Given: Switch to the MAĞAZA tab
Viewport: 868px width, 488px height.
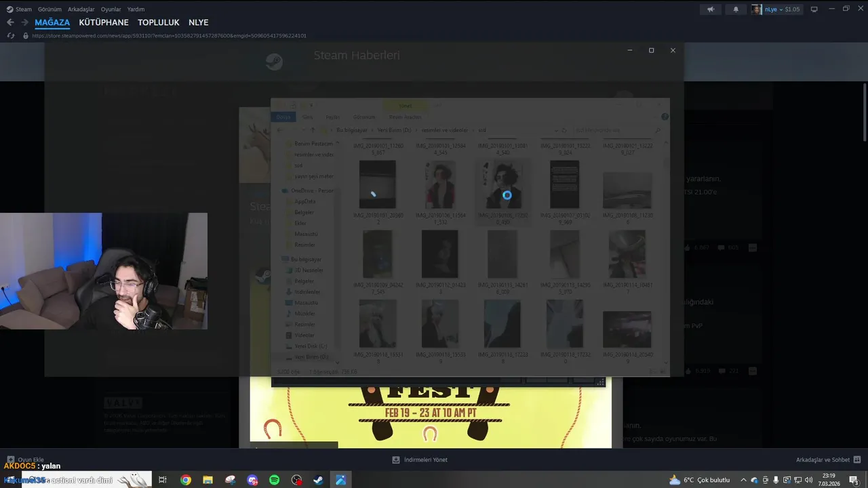Looking at the screenshot, I should coord(52,22).
